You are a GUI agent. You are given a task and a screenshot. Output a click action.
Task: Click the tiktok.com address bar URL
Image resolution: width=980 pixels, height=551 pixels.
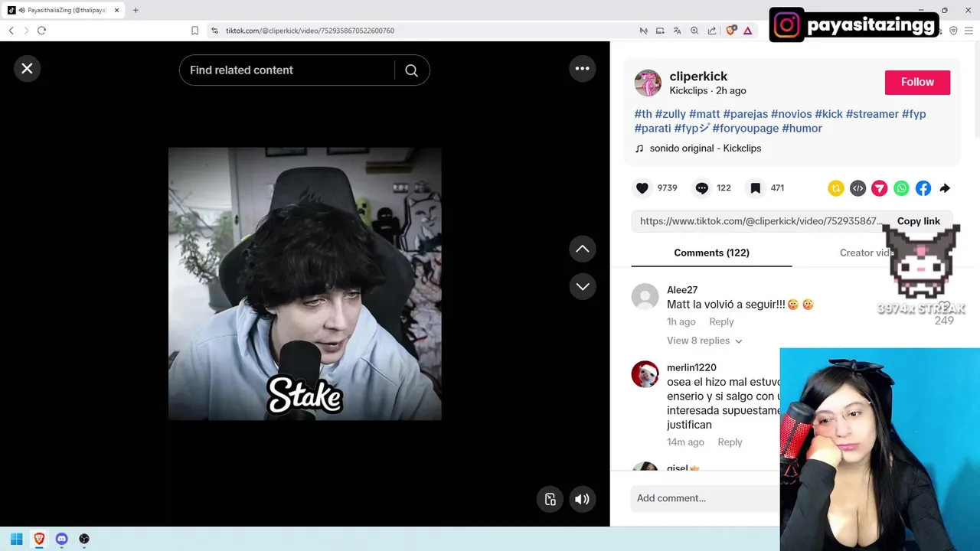(310, 31)
